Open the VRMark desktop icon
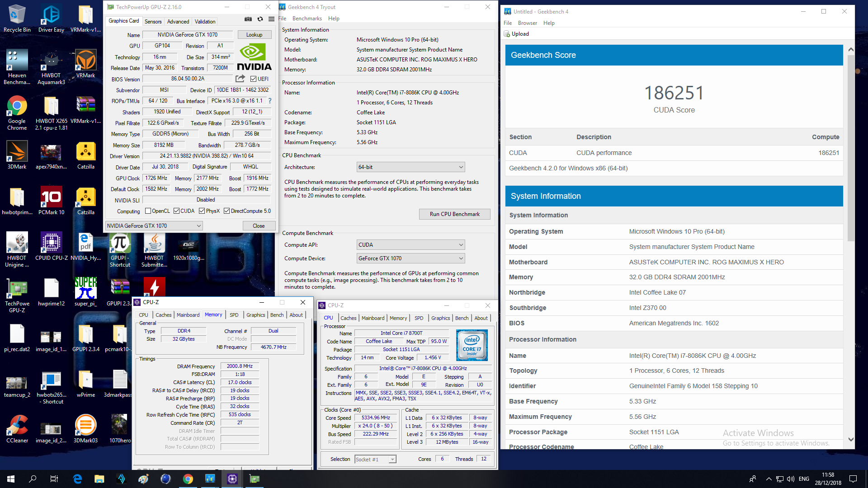The height and width of the screenshot is (488, 868). click(x=85, y=64)
